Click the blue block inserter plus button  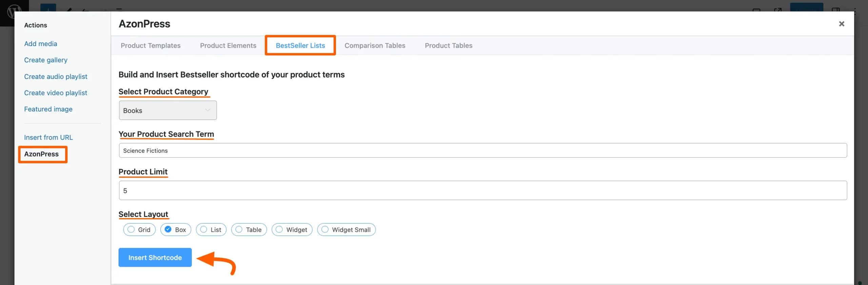48,7
